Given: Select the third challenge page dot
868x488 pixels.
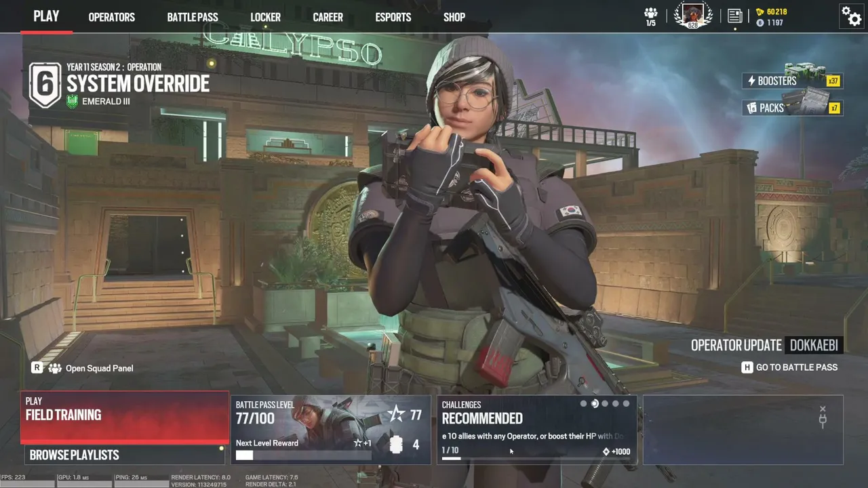Looking at the screenshot, I should pos(605,403).
